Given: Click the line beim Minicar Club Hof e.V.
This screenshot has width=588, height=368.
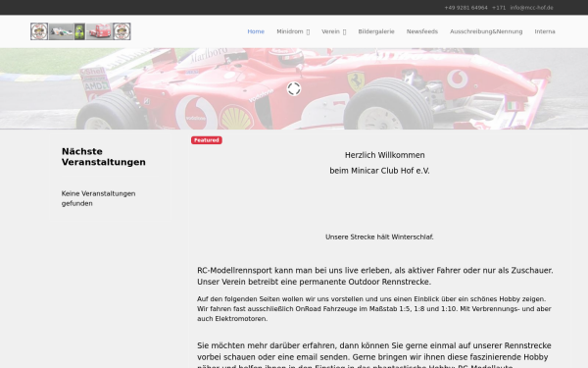Looking at the screenshot, I should (379, 171).
